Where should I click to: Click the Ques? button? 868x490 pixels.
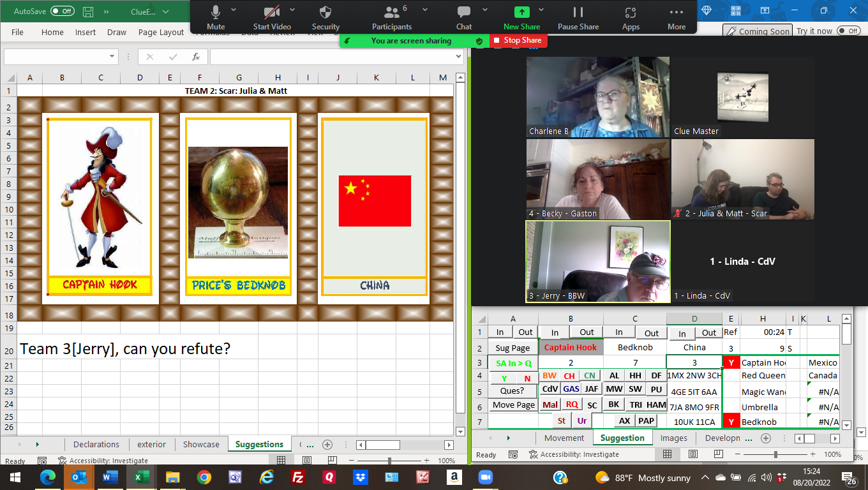[x=513, y=390]
